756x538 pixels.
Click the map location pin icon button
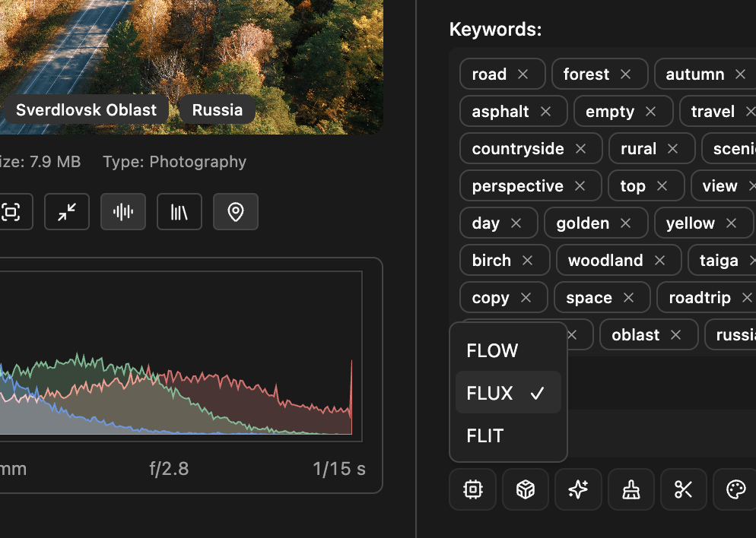[x=236, y=212]
